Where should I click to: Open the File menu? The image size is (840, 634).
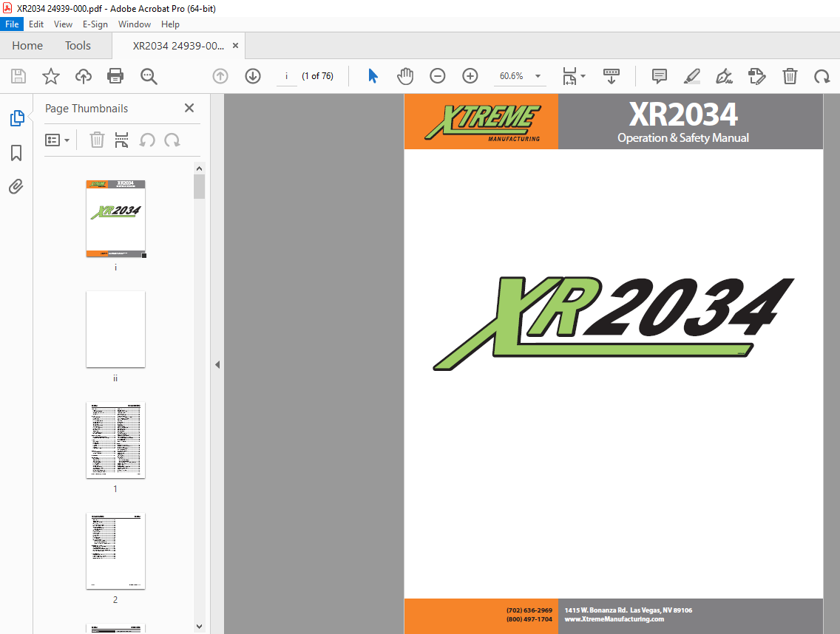pyautogui.click(x=12, y=24)
